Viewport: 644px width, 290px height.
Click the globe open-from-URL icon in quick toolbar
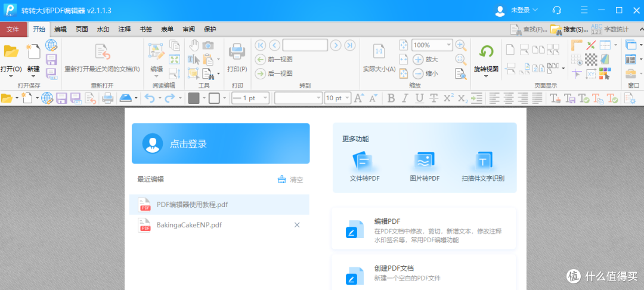(47, 98)
